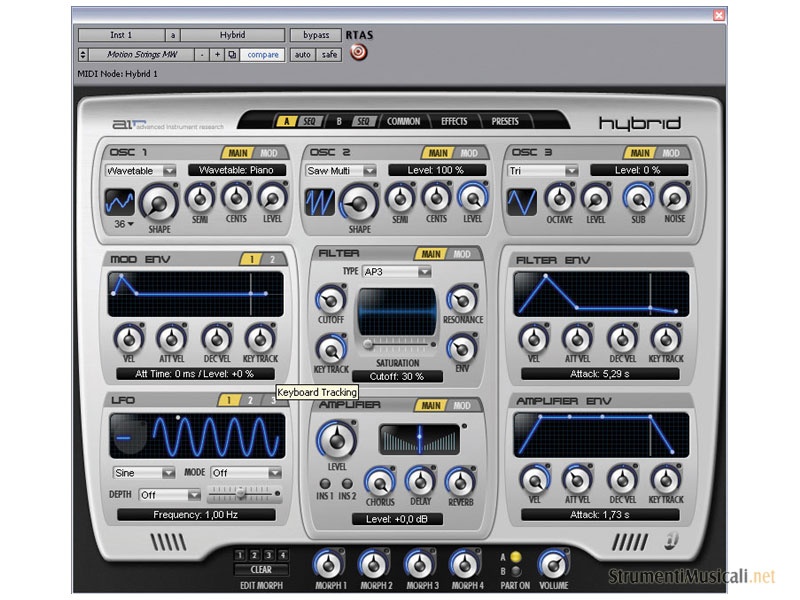Toggle the INS 1 insert button
Screen dimensions: 800x600
tap(325, 484)
